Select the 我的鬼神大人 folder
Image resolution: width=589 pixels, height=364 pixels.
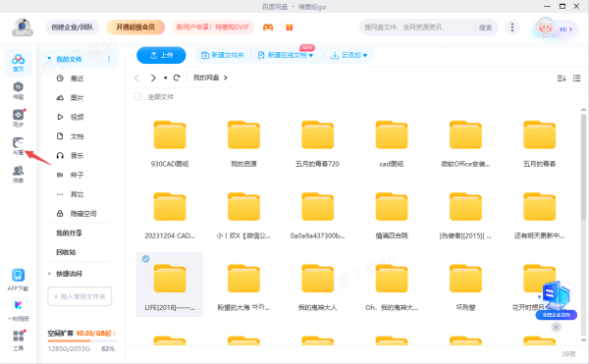click(x=317, y=287)
